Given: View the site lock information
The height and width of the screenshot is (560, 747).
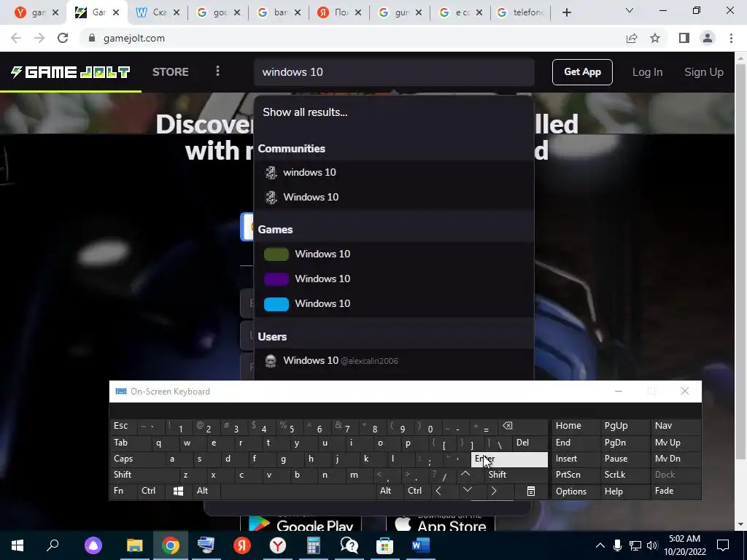Looking at the screenshot, I should point(92,38).
